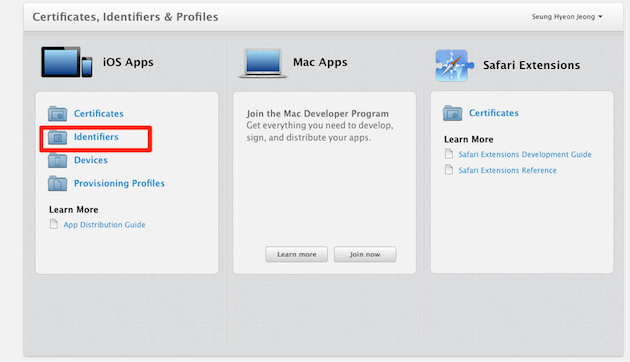The width and height of the screenshot is (630, 362).
Task: Open Certificates under iOS Apps
Action: (98, 114)
